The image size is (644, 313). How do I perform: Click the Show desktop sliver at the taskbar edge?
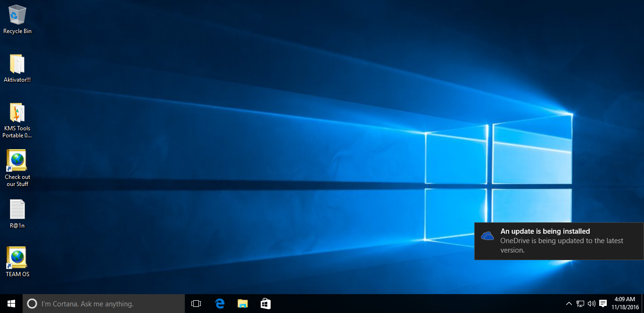643,304
